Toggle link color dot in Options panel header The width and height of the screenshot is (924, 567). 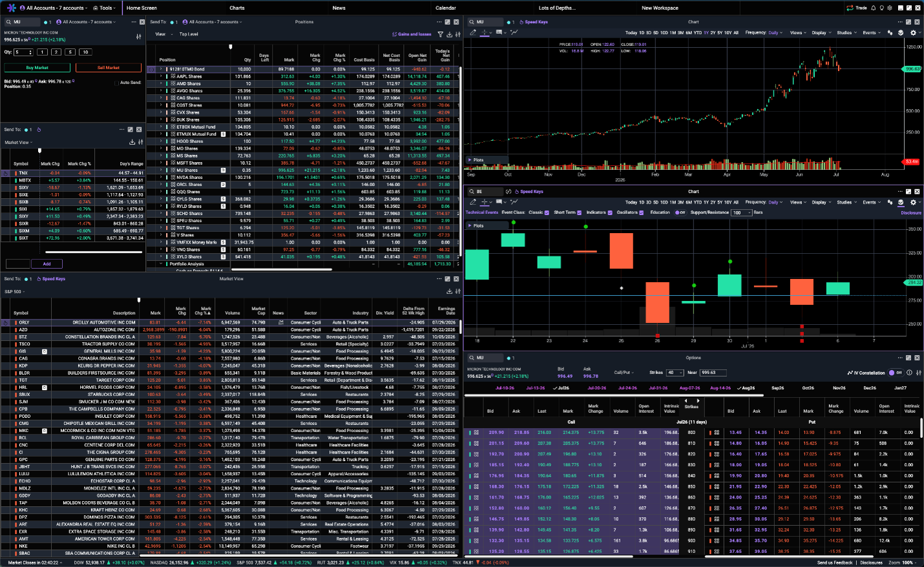(x=509, y=357)
